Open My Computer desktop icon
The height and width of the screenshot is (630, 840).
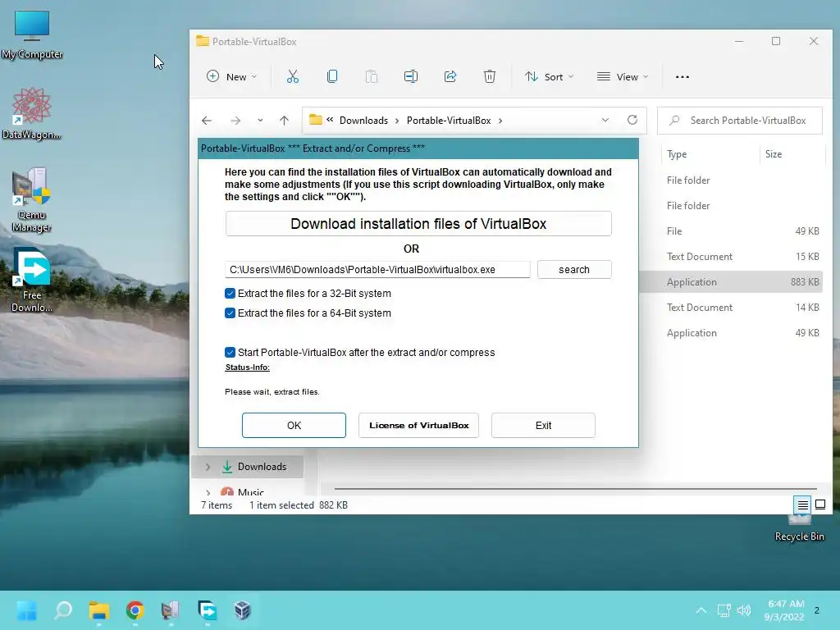coord(32,34)
